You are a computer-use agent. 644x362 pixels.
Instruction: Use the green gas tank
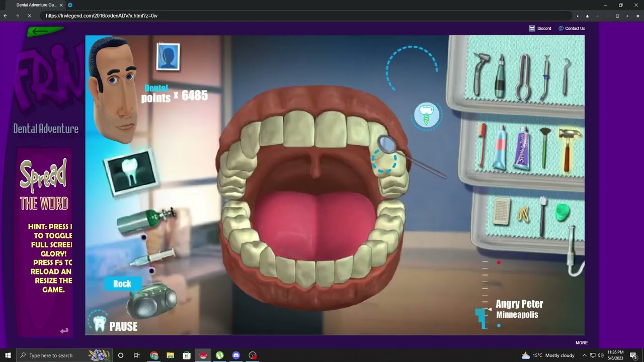click(146, 221)
